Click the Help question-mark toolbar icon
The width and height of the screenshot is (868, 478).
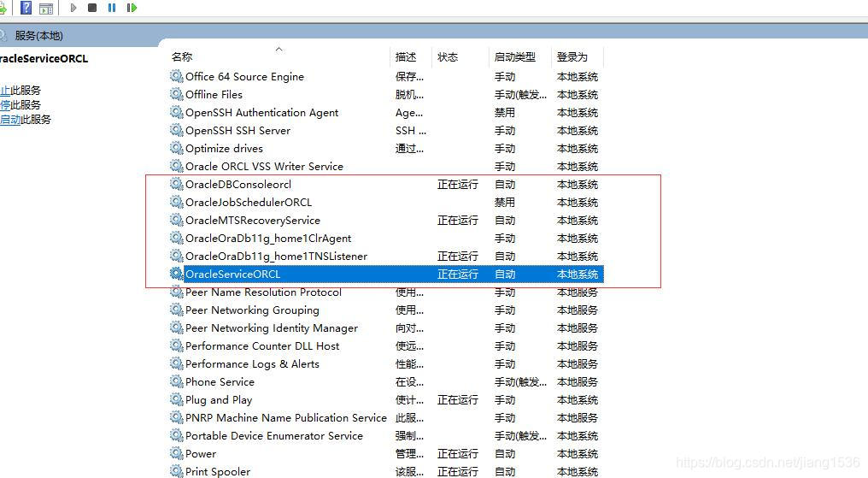(26, 8)
